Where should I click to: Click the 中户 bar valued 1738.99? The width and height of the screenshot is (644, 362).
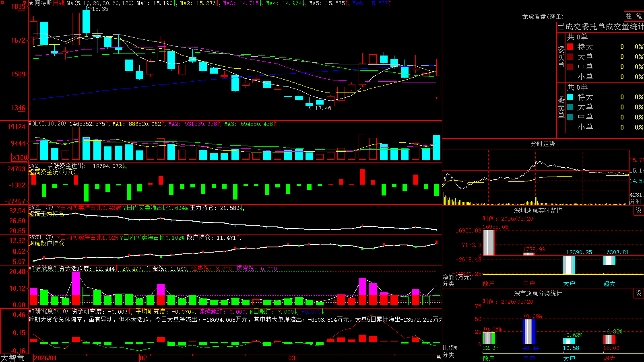coord(529,254)
